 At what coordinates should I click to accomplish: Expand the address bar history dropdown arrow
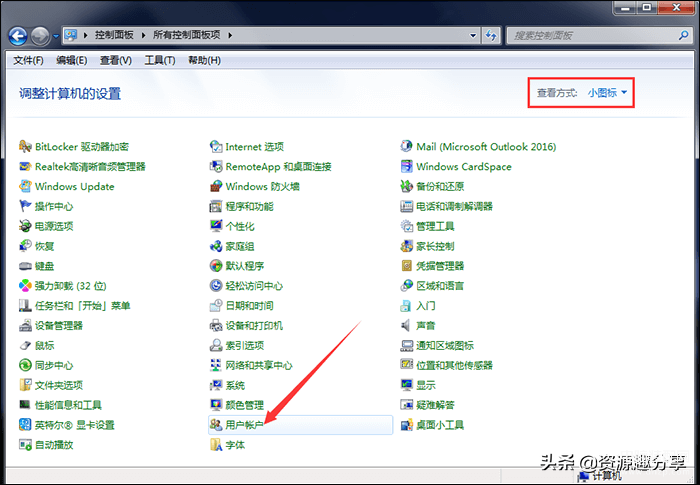click(x=473, y=35)
